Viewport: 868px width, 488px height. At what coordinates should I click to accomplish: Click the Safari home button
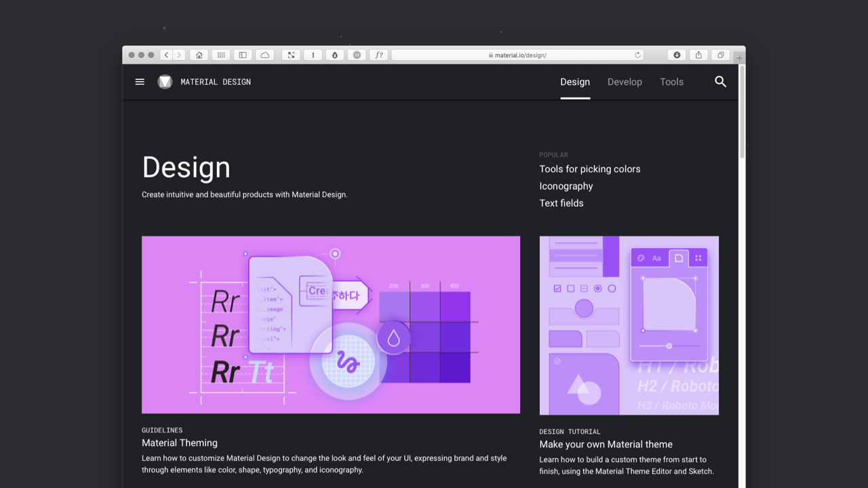tap(199, 55)
